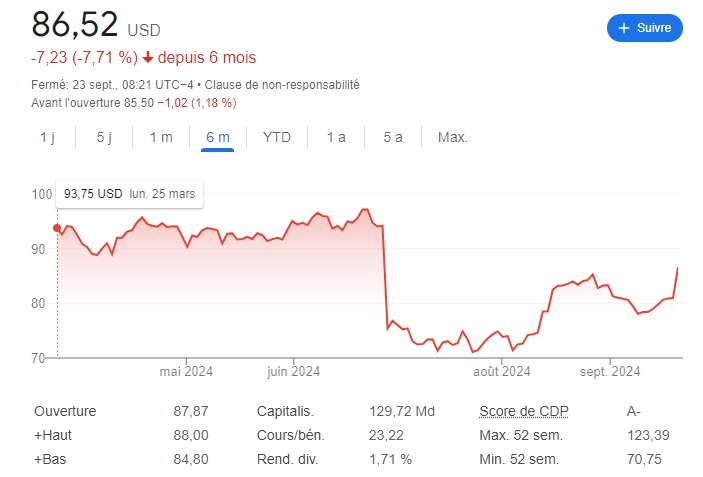This screenshot has height=477, width=703.
Task: Click the 93,75 USD lun. 25 mars tooltip
Action: click(129, 193)
